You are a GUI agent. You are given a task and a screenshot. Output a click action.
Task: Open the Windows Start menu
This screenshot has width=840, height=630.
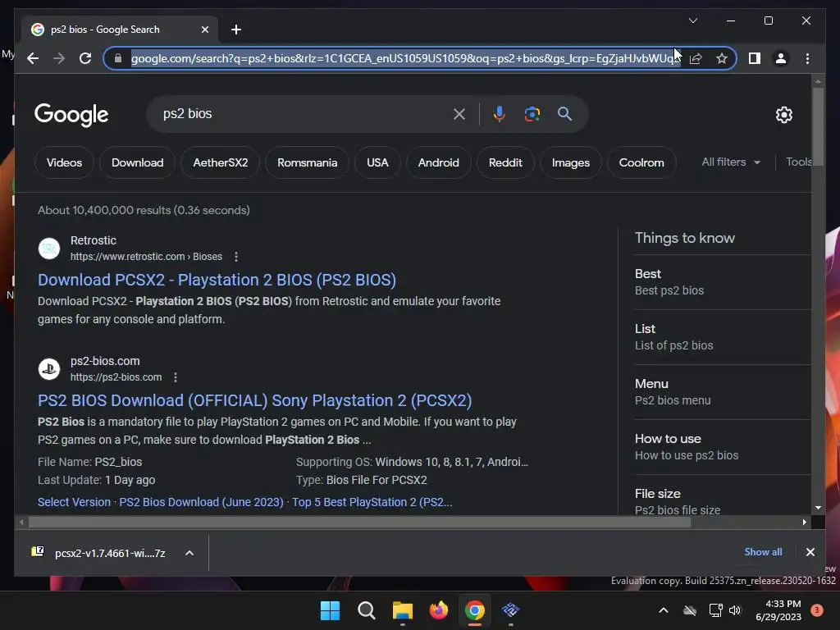click(330, 610)
